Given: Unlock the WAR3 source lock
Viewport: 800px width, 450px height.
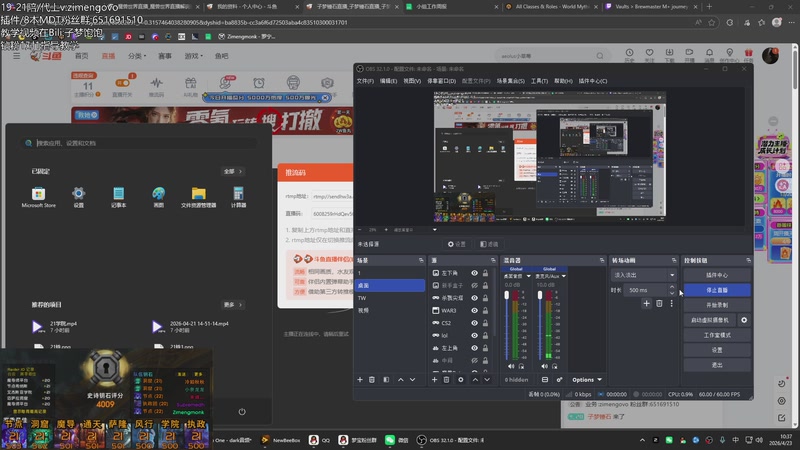Looking at the screenshot, I should pyautogui.click(x=485, y=310).
